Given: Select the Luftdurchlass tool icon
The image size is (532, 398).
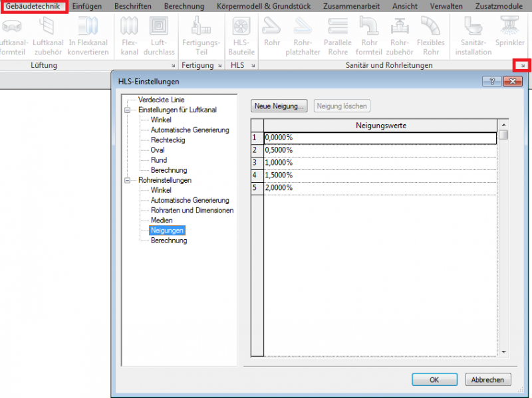Looking at the screenshot, I should 159,27.
